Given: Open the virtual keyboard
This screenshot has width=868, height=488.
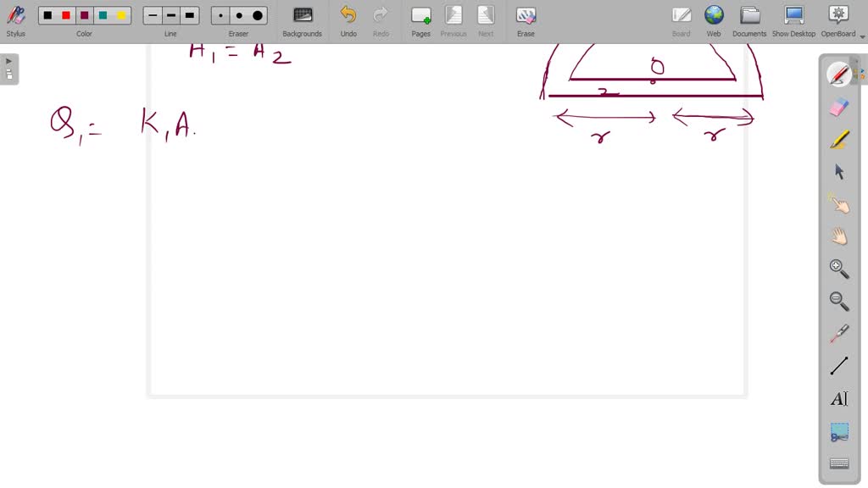Looking at the screenshot, I should [838, 463].
